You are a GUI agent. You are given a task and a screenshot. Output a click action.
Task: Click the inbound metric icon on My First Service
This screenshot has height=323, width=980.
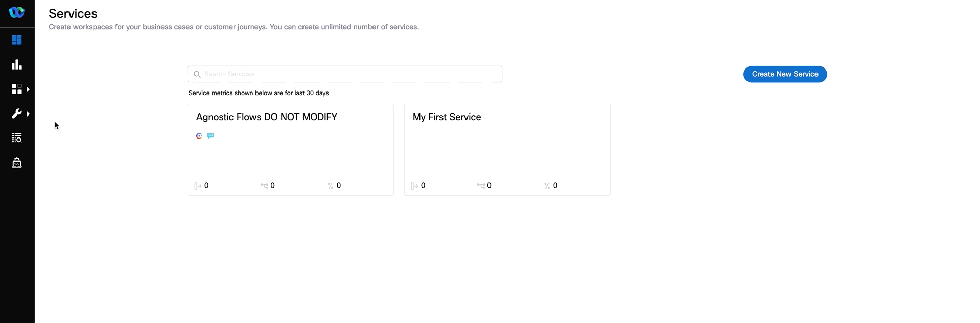(x=414, y=186)
